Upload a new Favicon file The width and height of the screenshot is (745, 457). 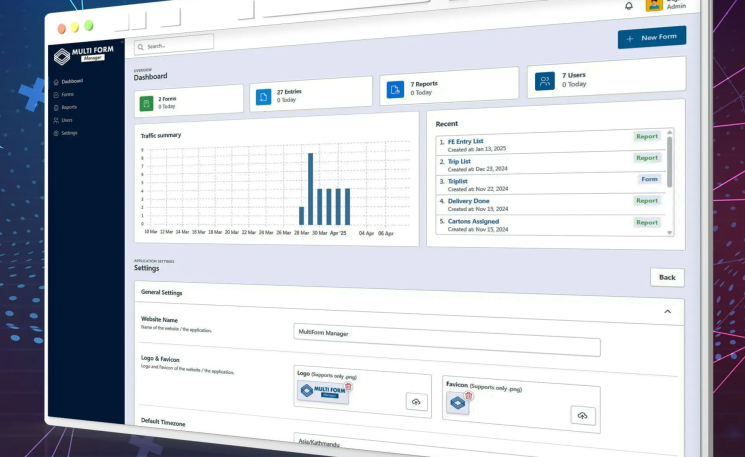pyautogui.click(x=583, y=416)
